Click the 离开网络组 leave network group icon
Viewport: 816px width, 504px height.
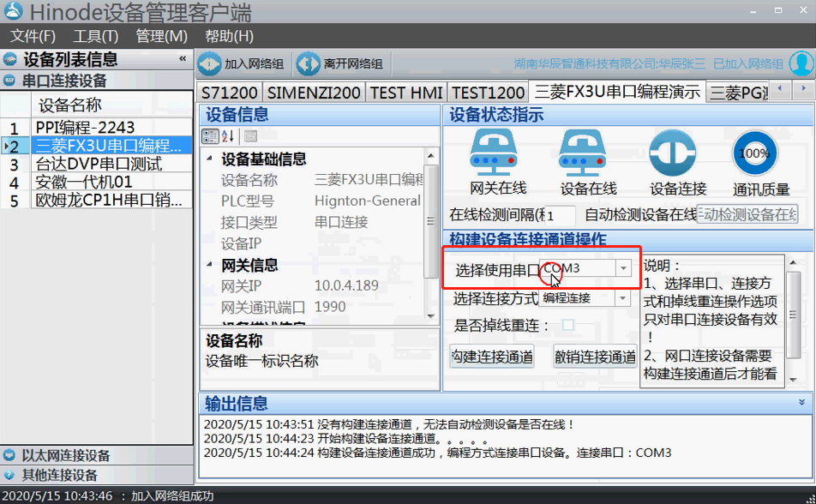click(x=309, y=64)
